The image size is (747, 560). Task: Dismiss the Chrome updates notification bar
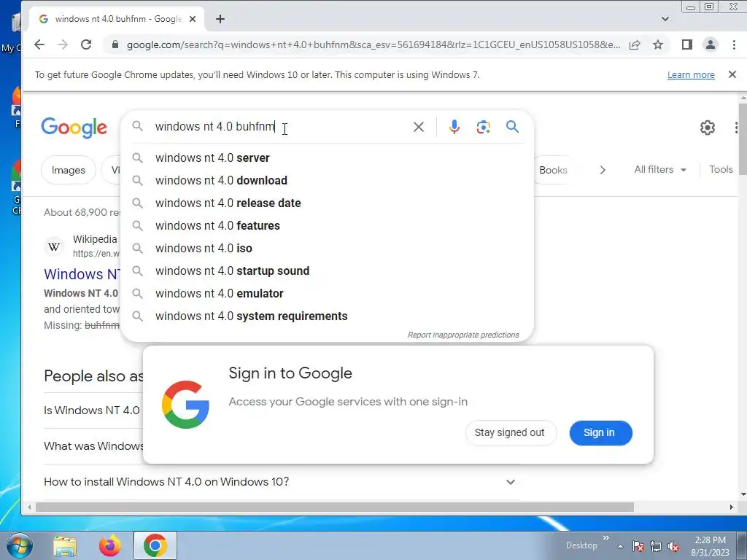732,74
